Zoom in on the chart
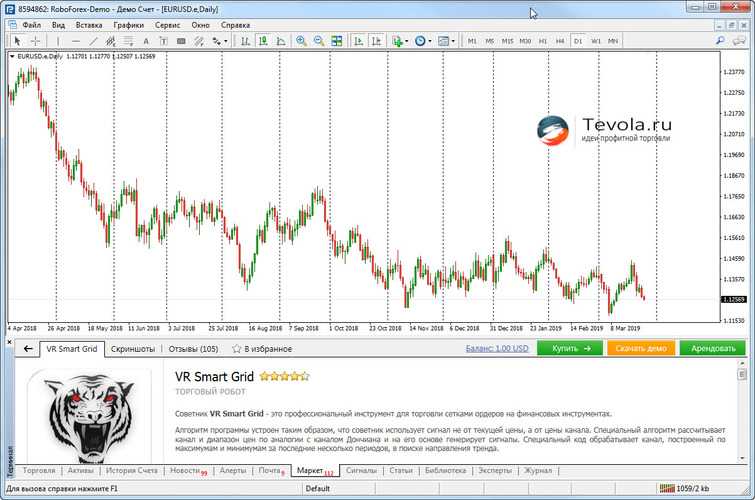Image resolution: width=755 pixels, height=500 pixels. [x=301, y=41]
